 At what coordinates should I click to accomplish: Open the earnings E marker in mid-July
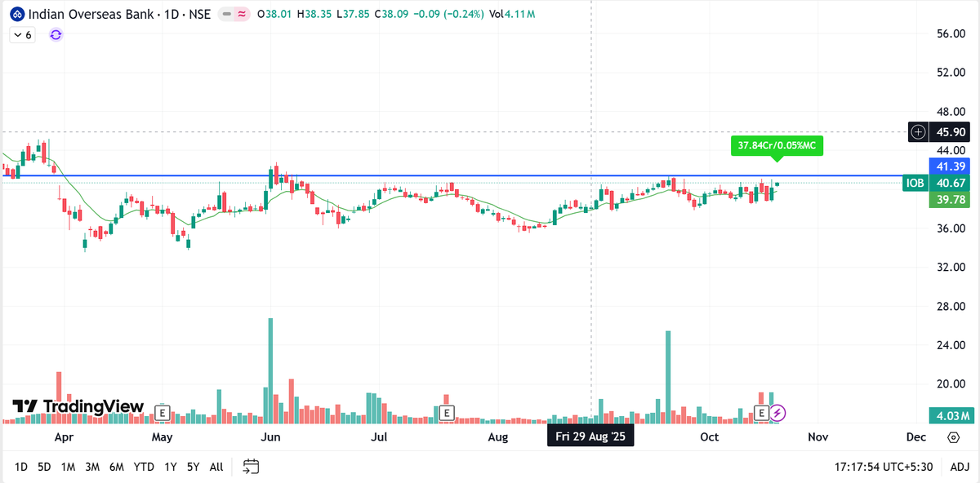click(x=446, y=413)
